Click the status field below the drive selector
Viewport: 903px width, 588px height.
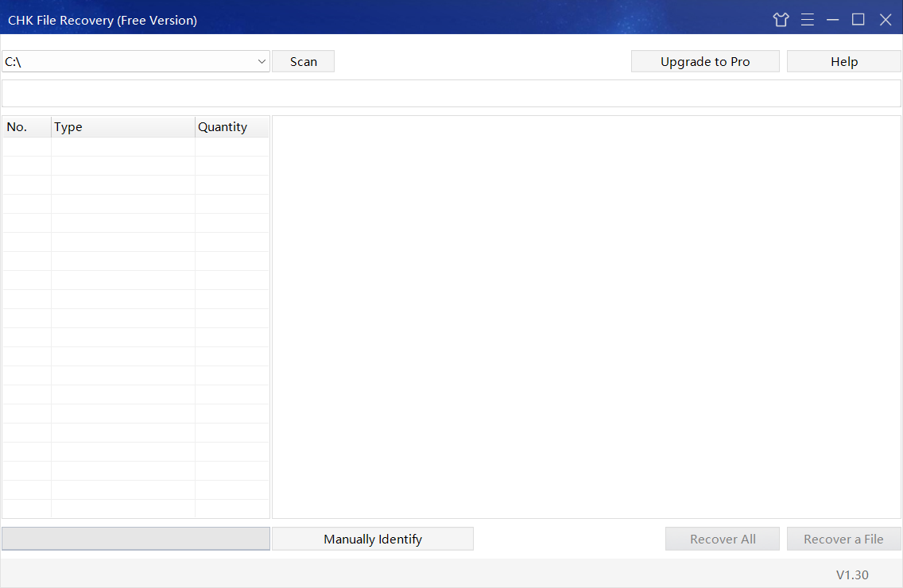click(451, 93)
